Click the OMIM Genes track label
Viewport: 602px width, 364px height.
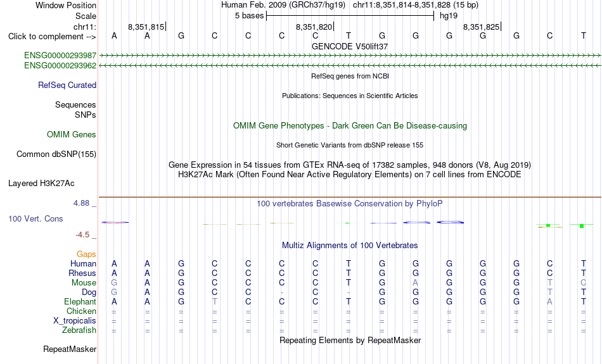72,135
